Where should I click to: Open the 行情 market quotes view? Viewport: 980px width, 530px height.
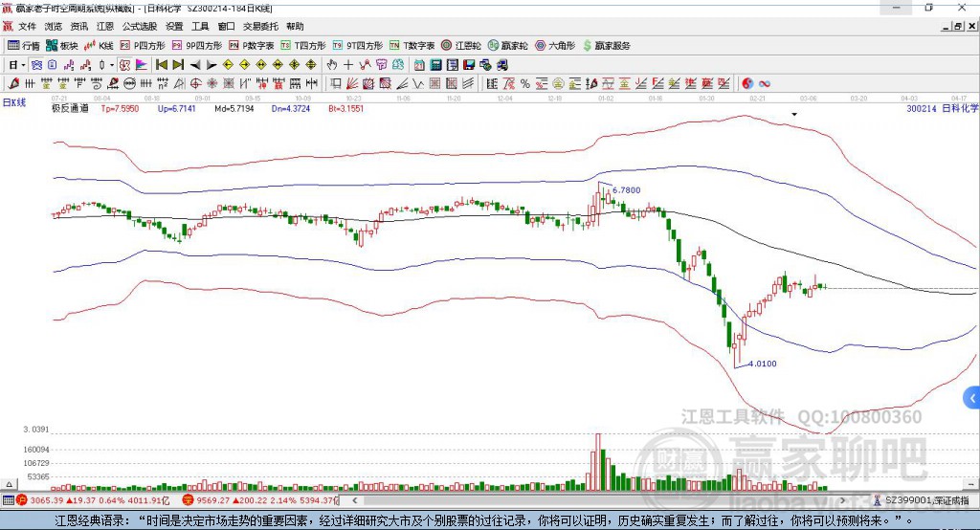(23, 46)
